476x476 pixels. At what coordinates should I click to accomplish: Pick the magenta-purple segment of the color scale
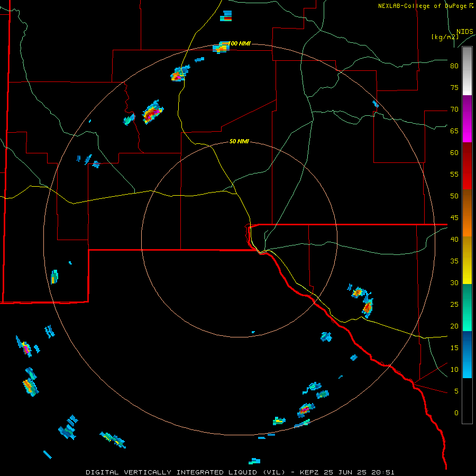coord(467,119)
